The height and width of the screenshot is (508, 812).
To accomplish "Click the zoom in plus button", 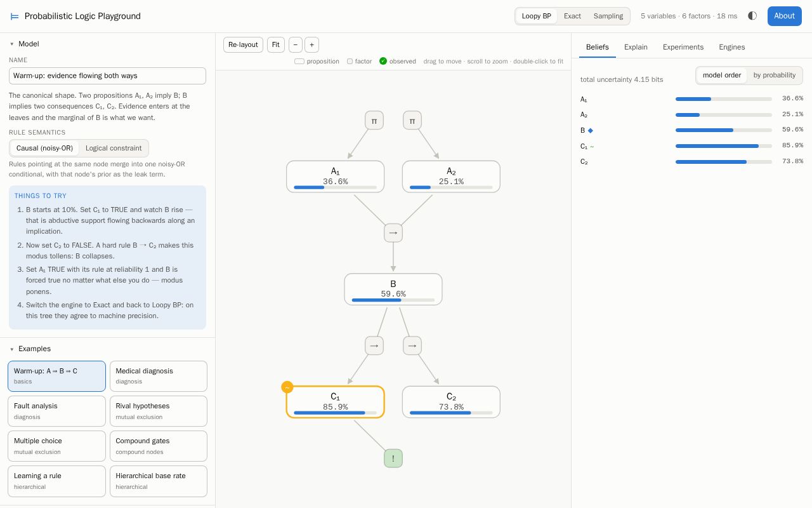I will coord(311,44).
